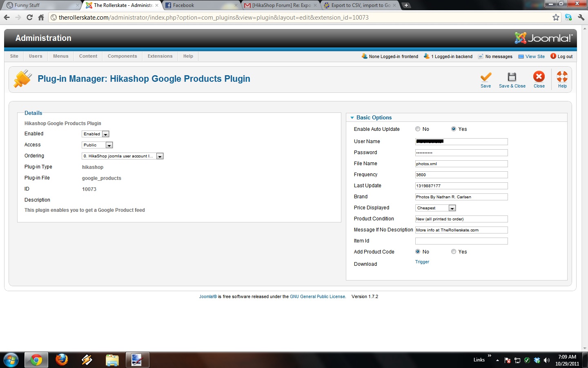Click the Brand input field
Image resolution: width=588 pixels, height=368 pixels.
461,197
